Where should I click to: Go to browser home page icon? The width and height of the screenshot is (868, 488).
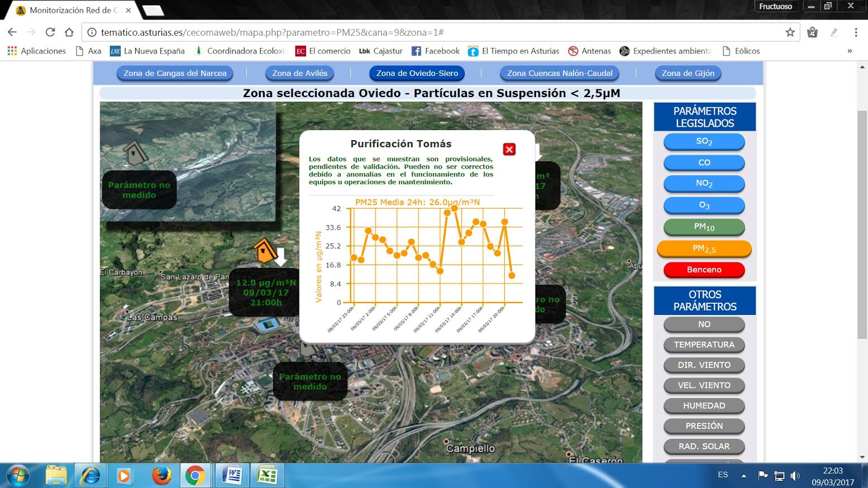point(69,32)
